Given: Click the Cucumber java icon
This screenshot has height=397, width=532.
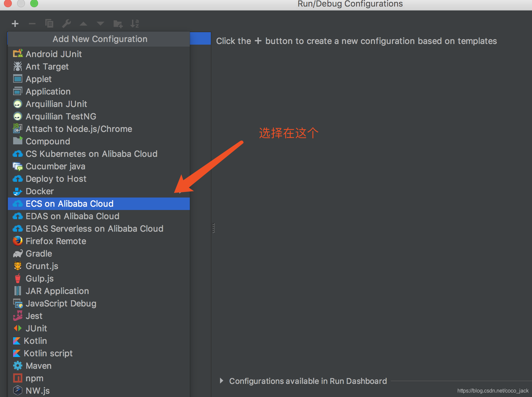Looking at the screenshot, I should [x=18, y=166].
